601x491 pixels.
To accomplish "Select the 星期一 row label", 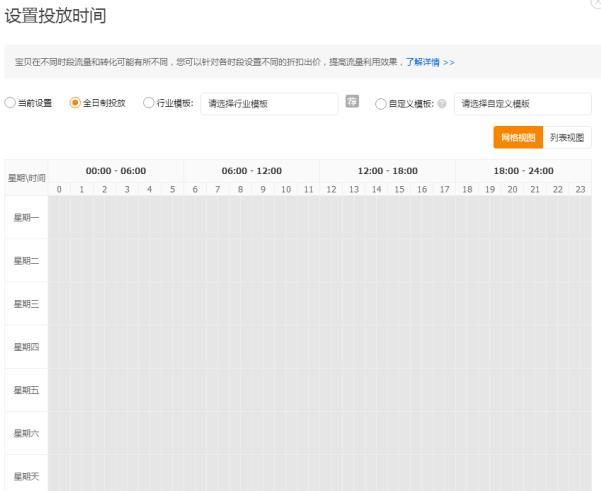I will 25,217.
